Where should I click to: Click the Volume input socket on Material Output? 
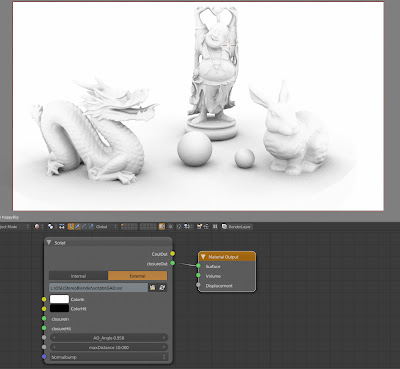click(x=198, y=275)
